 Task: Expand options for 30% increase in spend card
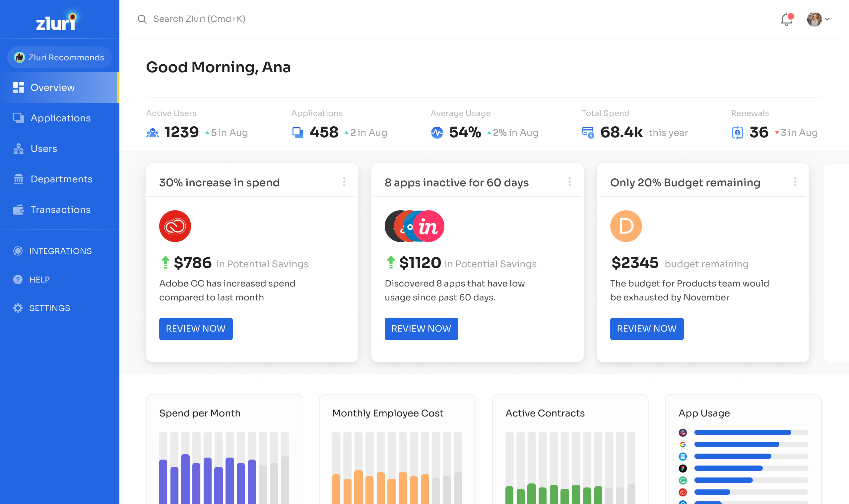344,182
